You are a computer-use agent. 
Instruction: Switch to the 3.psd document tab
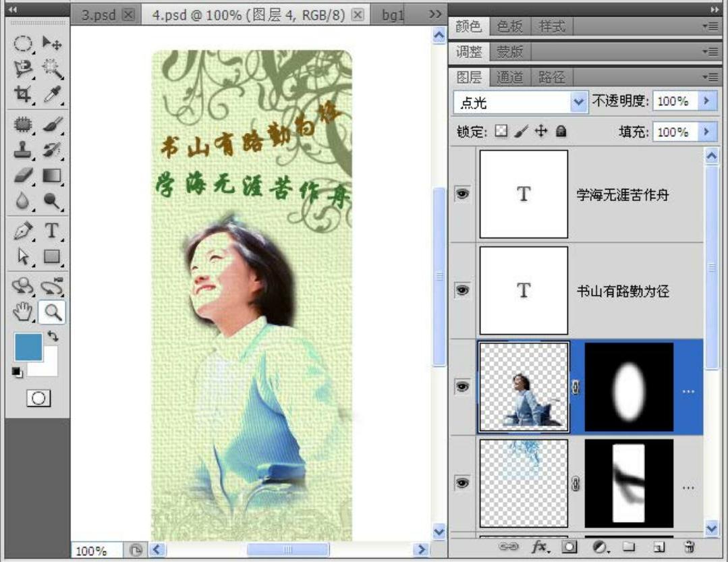pos(99,15)
